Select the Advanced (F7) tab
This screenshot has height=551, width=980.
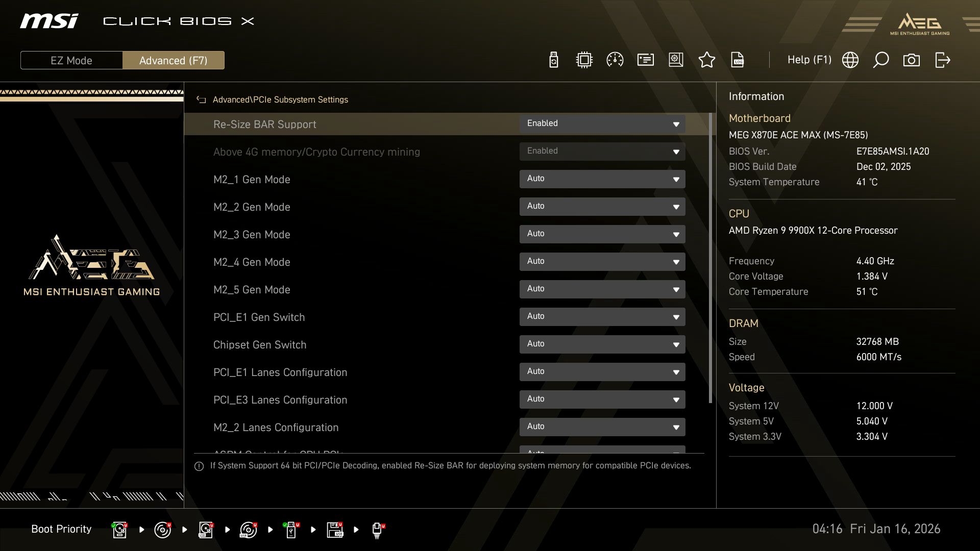point(174,60)
